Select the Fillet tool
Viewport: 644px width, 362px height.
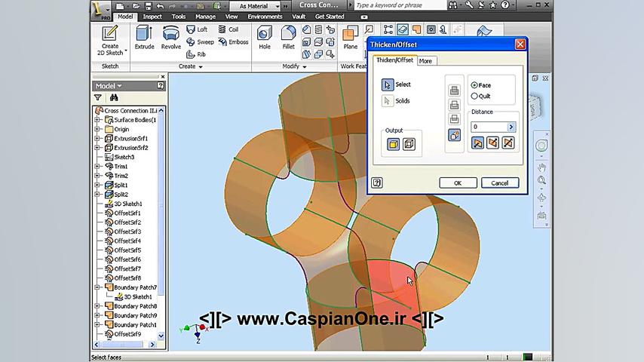[288, 37]
